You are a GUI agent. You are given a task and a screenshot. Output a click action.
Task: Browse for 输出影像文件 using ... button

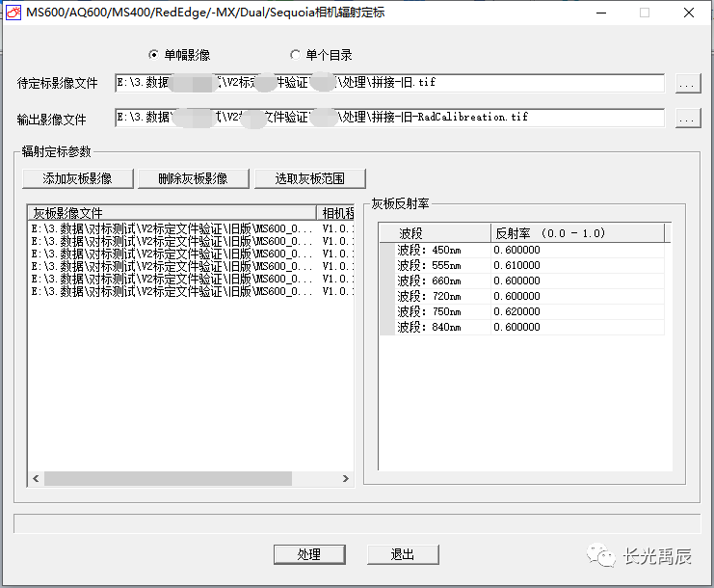686,119
